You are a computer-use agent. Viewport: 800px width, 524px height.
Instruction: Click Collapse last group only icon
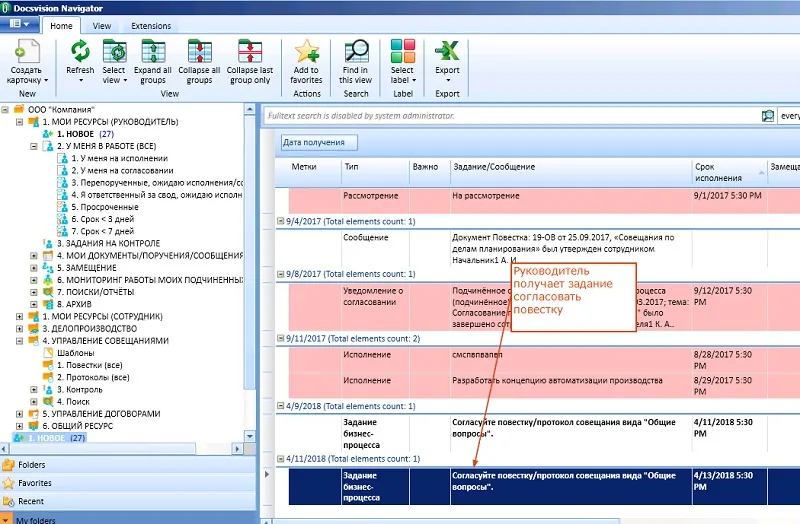tap(249, 53)
